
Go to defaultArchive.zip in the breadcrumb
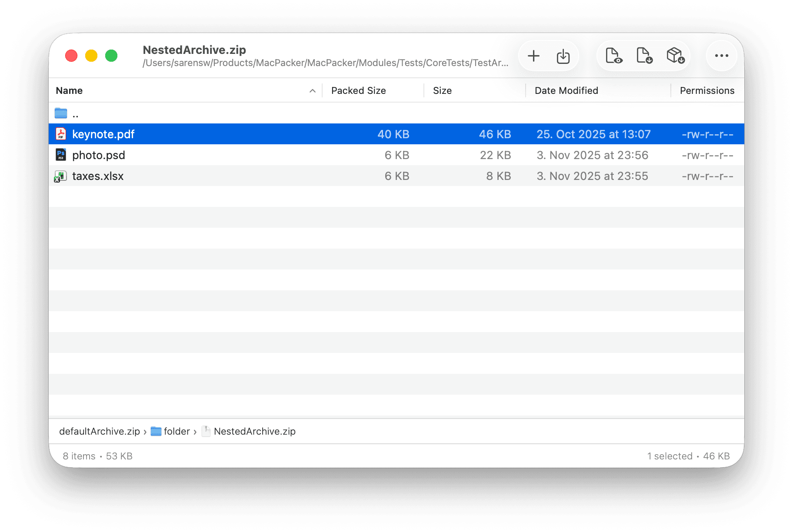(x=100, y=431)
